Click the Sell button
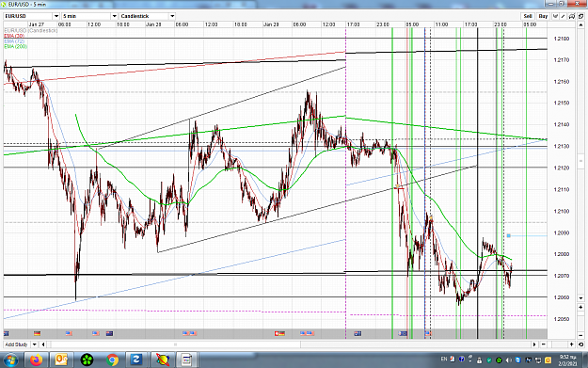 tap(528, 16)
